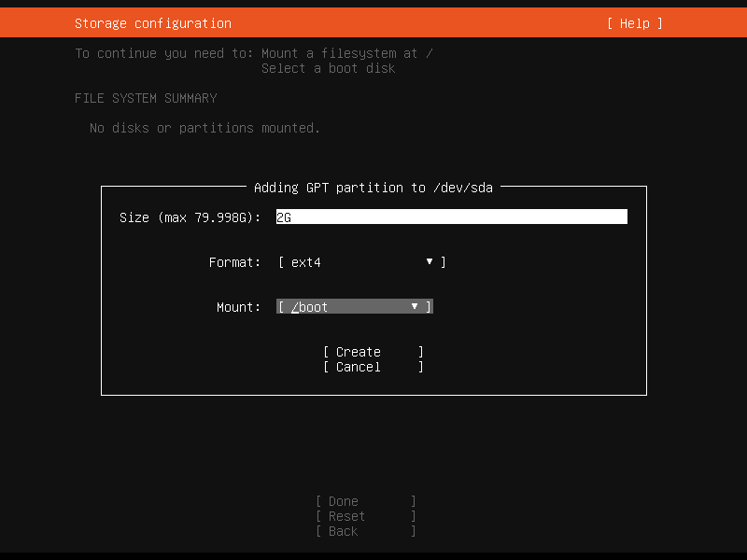Click the Cancel button
This screenshot has width=747, height=560.
(373, 367)
